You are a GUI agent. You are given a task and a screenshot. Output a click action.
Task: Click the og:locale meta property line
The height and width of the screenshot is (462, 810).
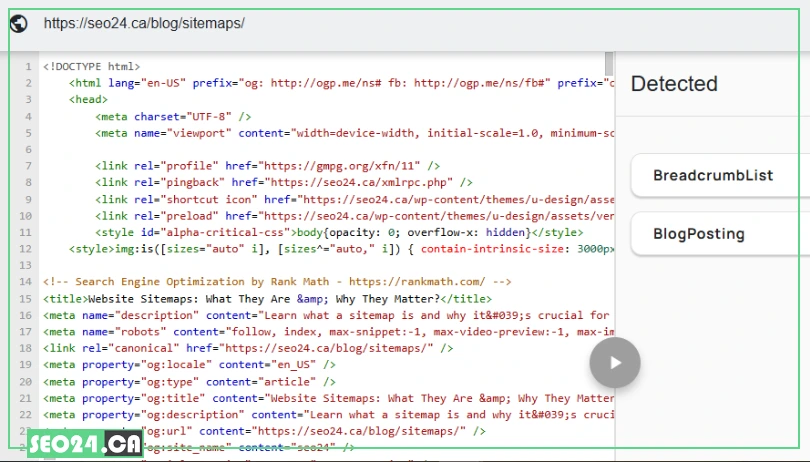(x=190, y=365)
